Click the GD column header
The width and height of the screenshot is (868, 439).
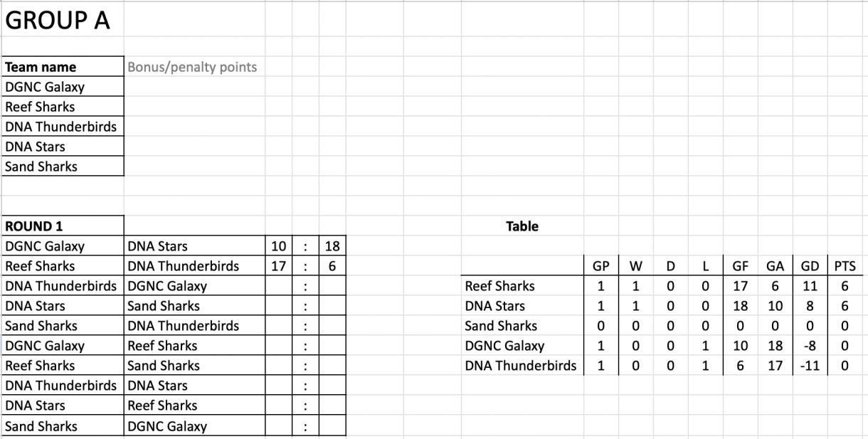(x=810, y=267)
